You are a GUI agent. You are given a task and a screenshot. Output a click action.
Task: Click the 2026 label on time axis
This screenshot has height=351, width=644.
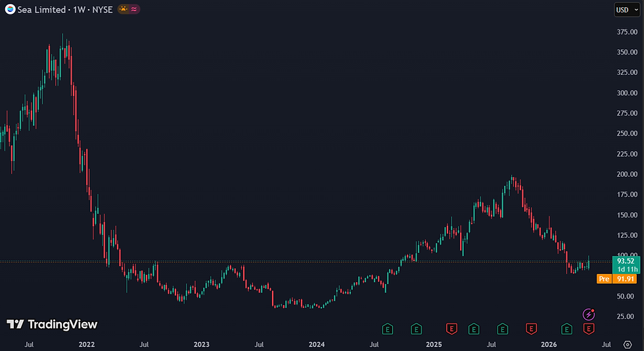(549, 344)
